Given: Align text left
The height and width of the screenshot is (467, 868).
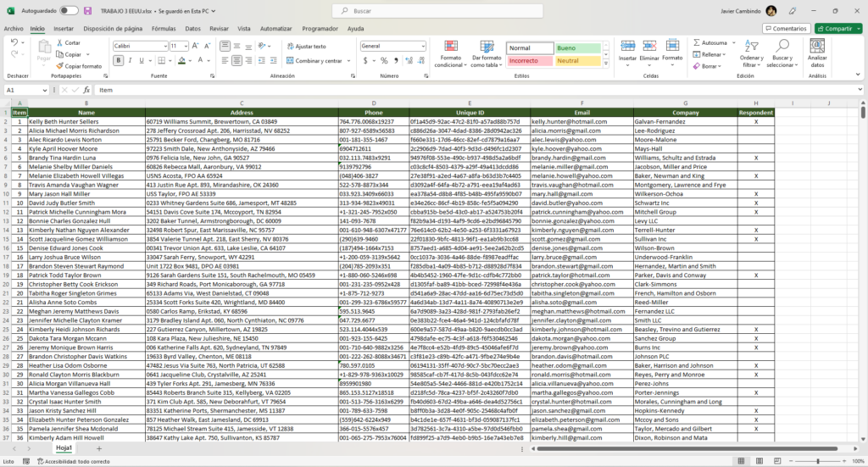Looking at the screenshot, I should tap(225, 60).
